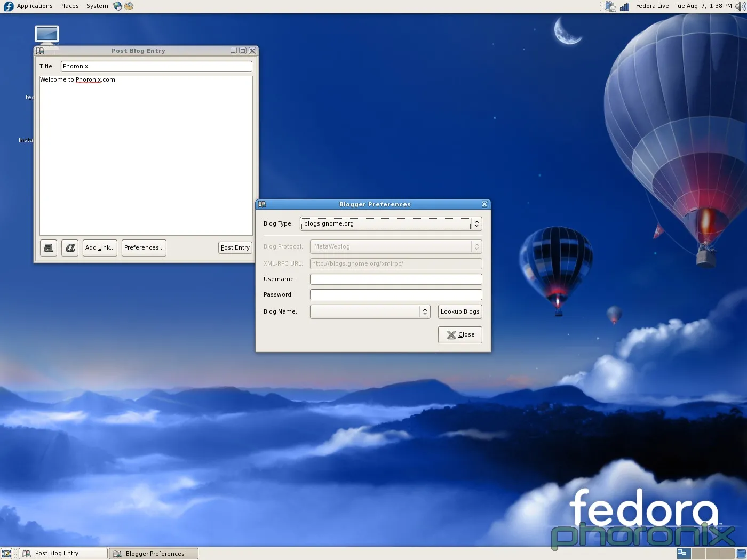Click the Show Desktop icon in the bottom panel

tap(6, 554)
